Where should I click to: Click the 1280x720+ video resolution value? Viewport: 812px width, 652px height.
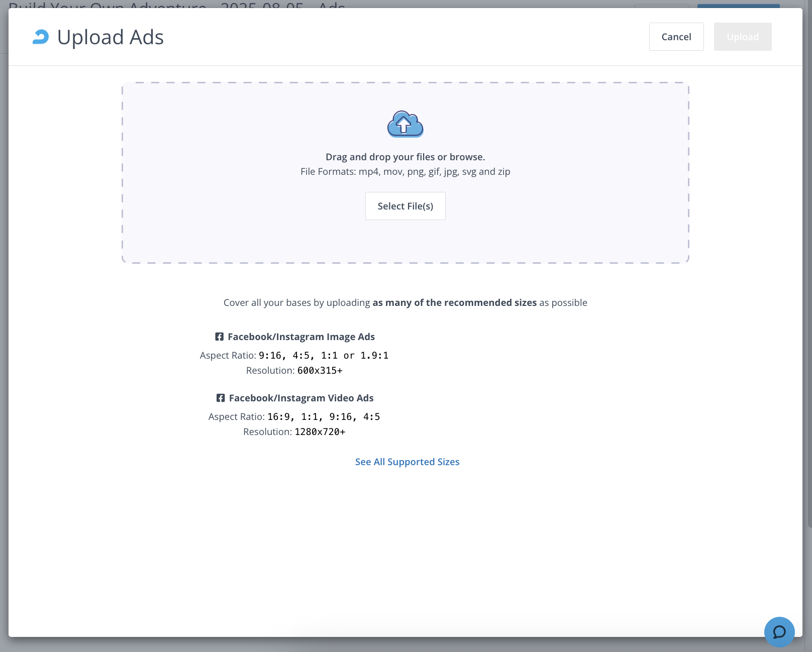pos(320,432)
